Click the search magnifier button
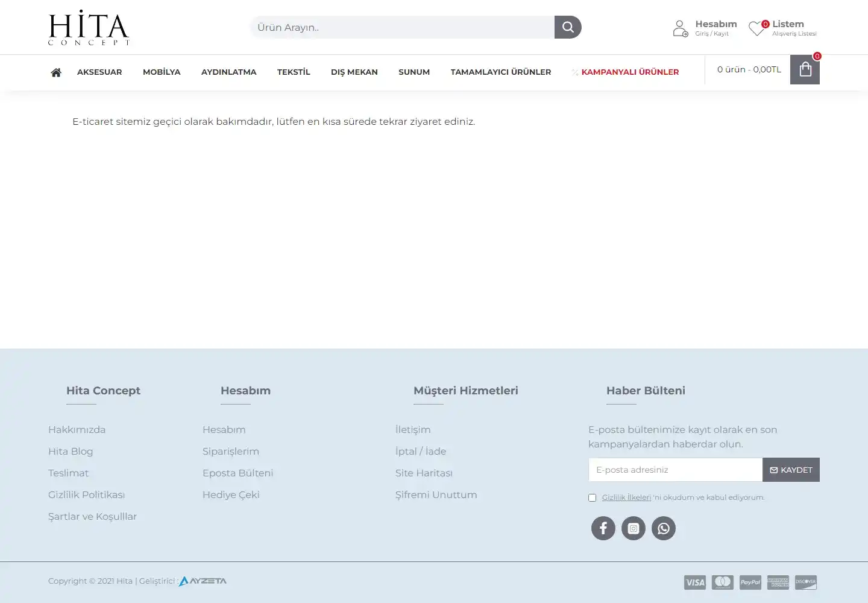 [568, 27]
